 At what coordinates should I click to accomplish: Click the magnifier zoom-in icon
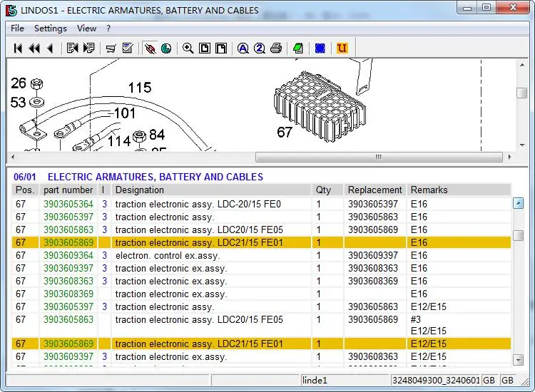[188, 48]
